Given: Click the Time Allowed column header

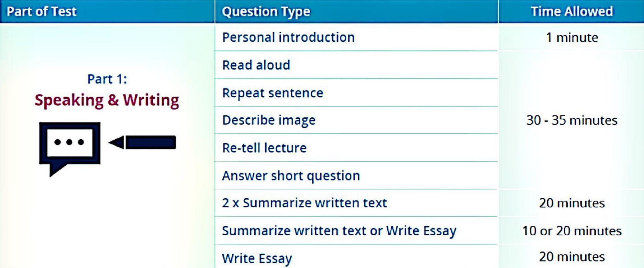Looking at the screenshot, I should click(x=572, y=12).
